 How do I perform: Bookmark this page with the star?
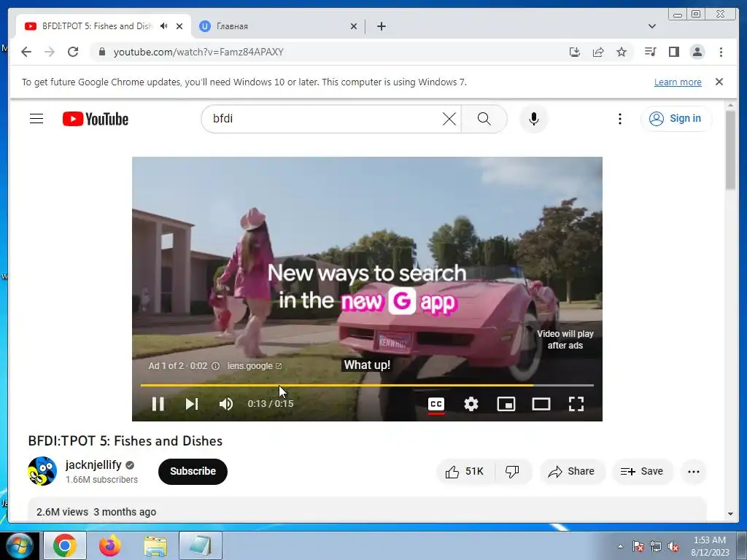pyautogui.click(x=622, y=52)
